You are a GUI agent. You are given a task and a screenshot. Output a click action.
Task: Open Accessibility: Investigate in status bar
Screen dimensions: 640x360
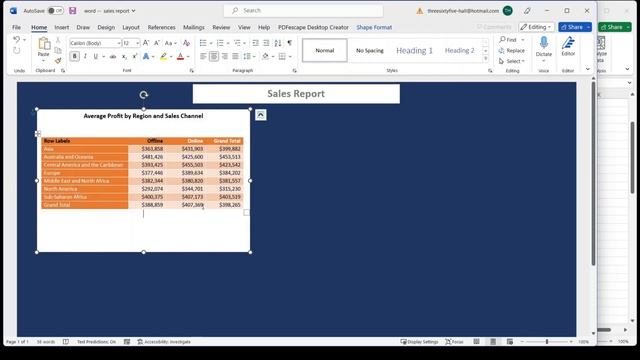tap(164, 342)
